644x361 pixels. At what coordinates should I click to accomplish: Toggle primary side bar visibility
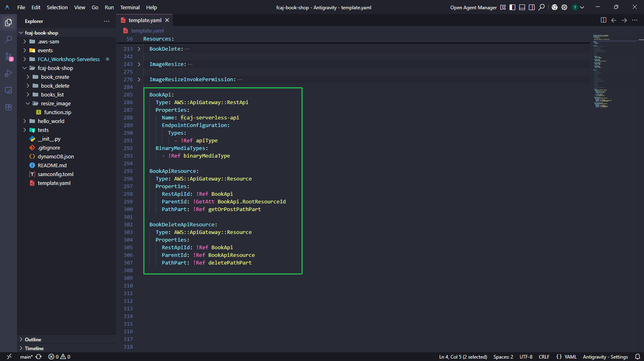(512, 7)
